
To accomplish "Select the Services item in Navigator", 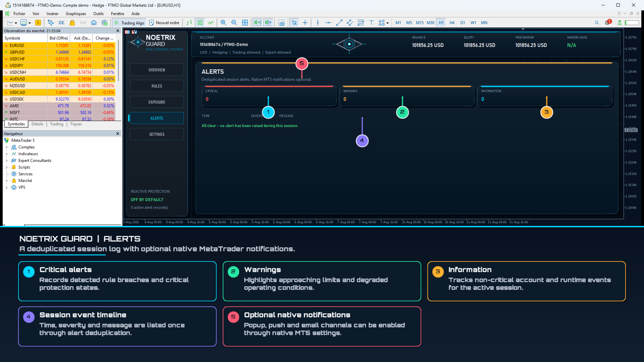I will coord(25,174).
